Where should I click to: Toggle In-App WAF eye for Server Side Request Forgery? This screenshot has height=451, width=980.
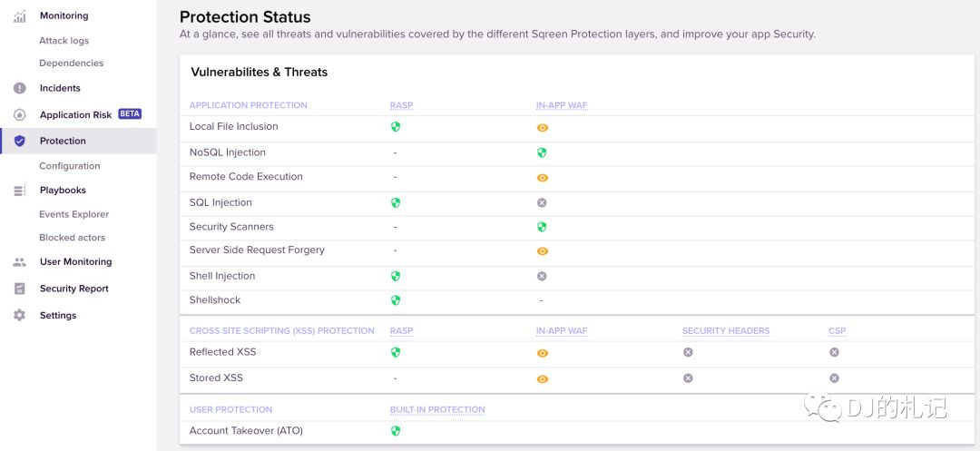coord(542,251)
